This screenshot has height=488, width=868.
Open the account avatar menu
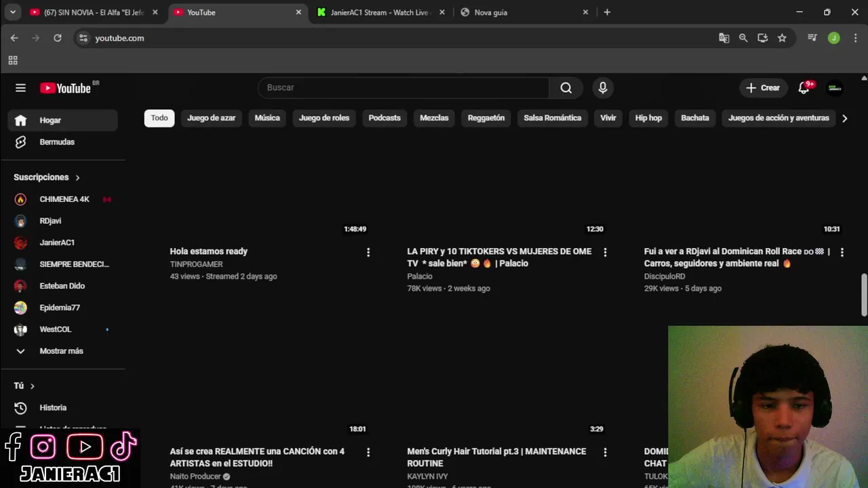(835, 87)
